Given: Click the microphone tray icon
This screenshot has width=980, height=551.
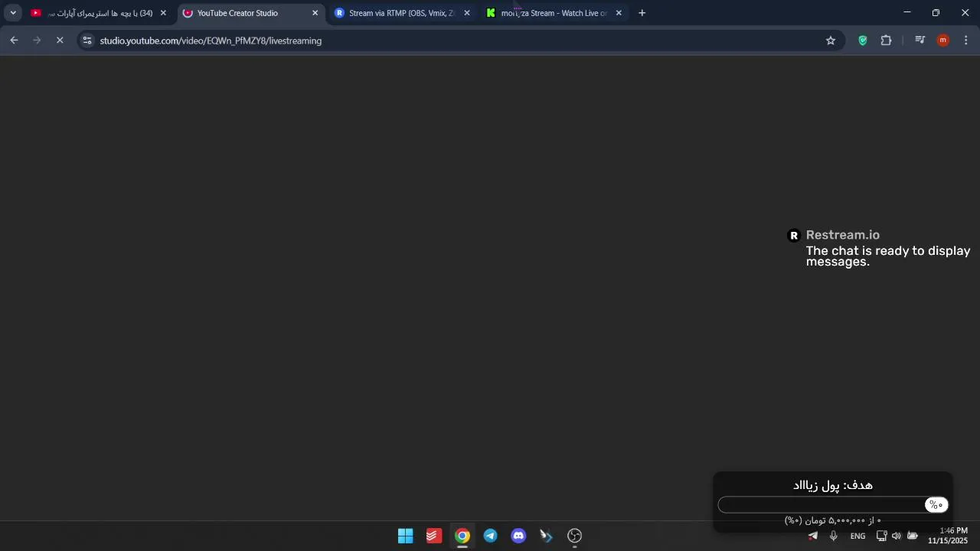Looking at the screenshot, I should point(834,536).
